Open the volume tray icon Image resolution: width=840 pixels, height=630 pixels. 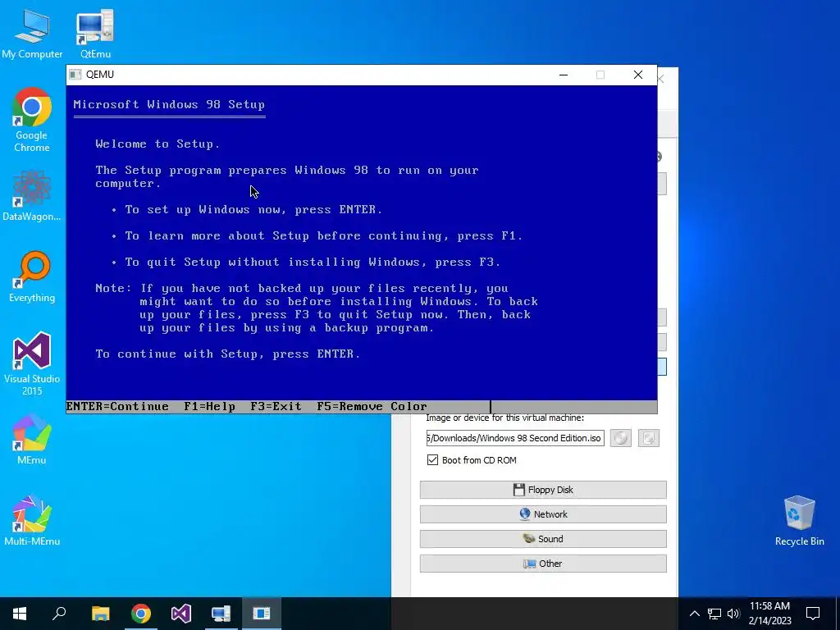click(x=733, y=614)
